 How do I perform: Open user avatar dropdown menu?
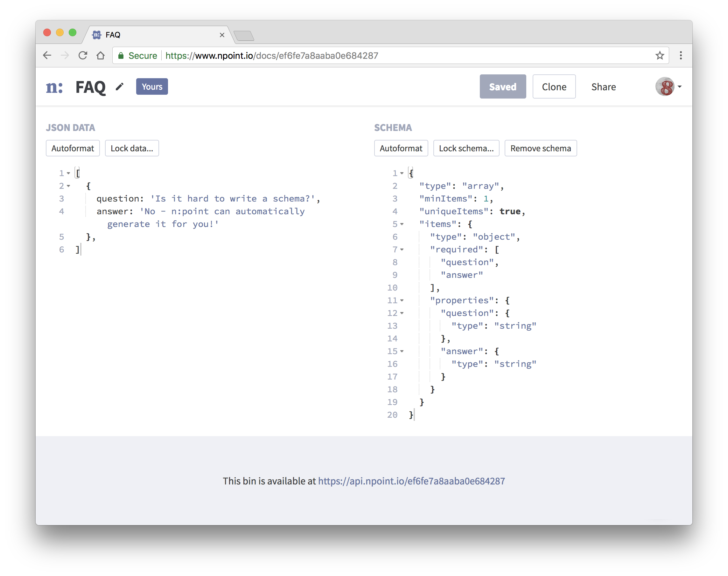(x=668, y=87)
